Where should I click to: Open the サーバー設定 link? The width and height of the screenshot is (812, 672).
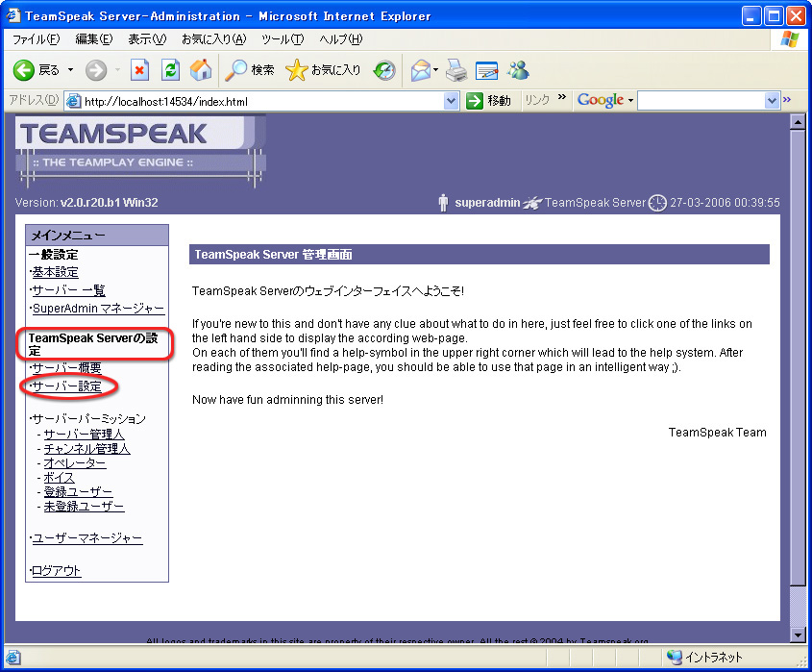pyautogui.click(x=67, y=386)
